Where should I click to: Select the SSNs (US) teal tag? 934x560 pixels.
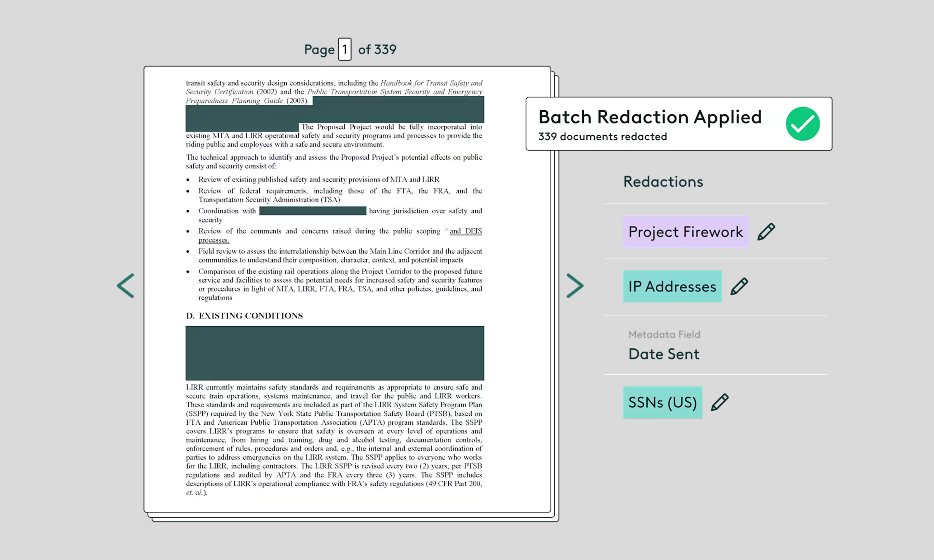pos(662,402)
